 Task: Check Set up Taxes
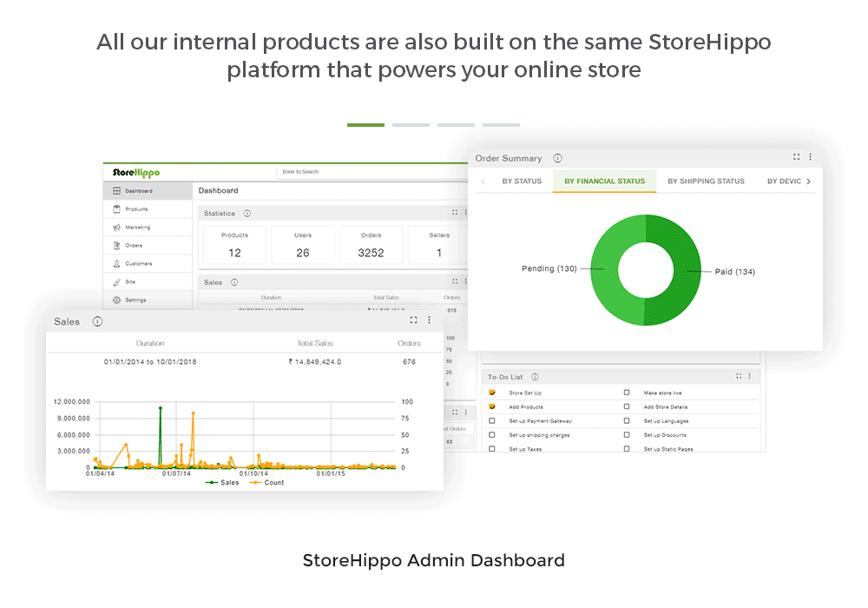[492, 448]
